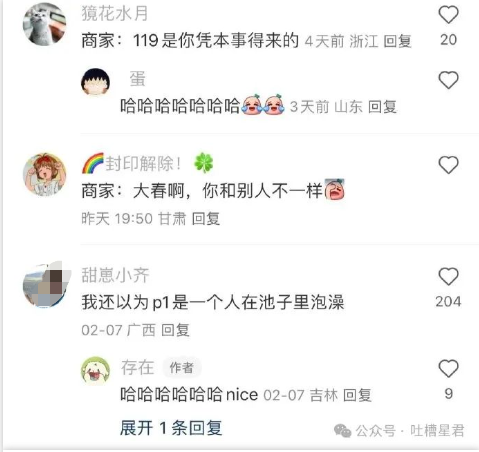This screenshot has height=452, width=479.
Task: Like the 封印解除 comment
Action: pos(448,165)
